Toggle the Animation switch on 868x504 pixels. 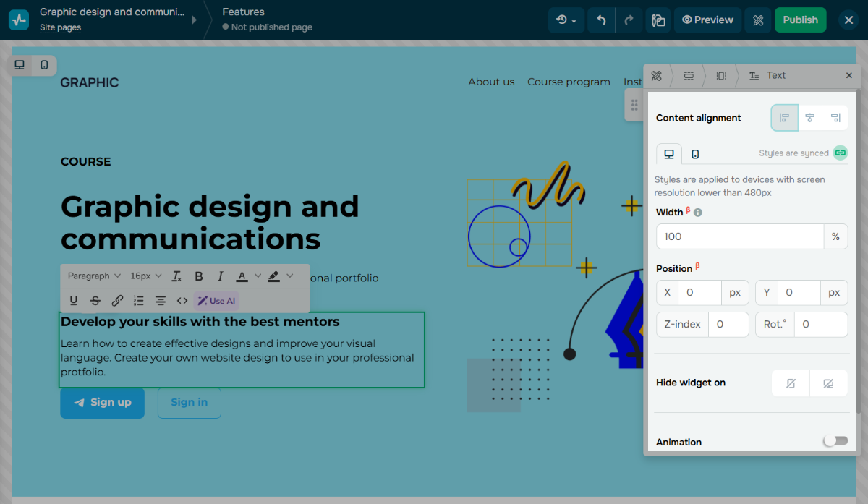coord(835,441)
